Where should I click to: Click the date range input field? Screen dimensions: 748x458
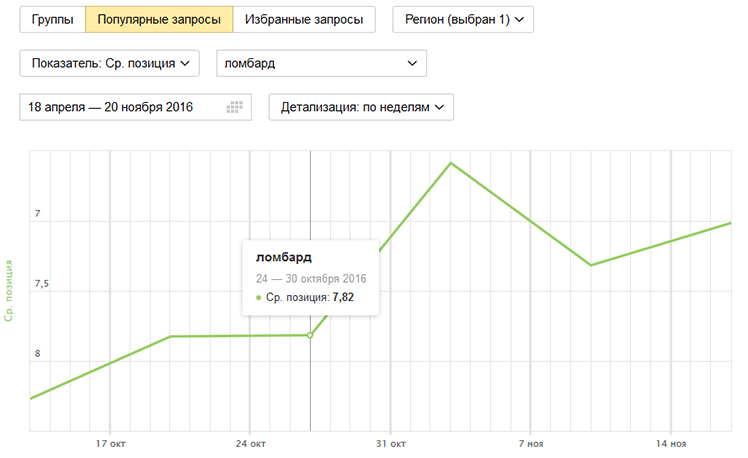[120, 107]
